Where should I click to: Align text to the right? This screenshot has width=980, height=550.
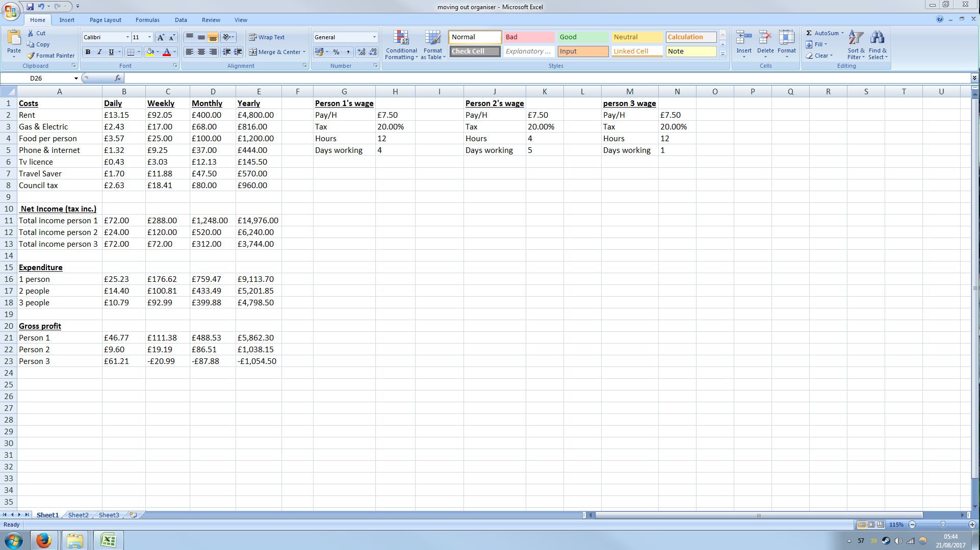(x=213, y=52)
